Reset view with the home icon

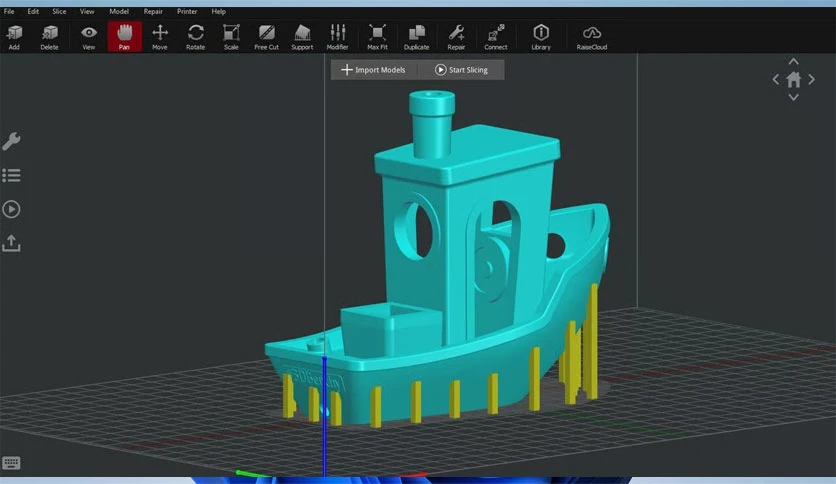click(793, 80)
